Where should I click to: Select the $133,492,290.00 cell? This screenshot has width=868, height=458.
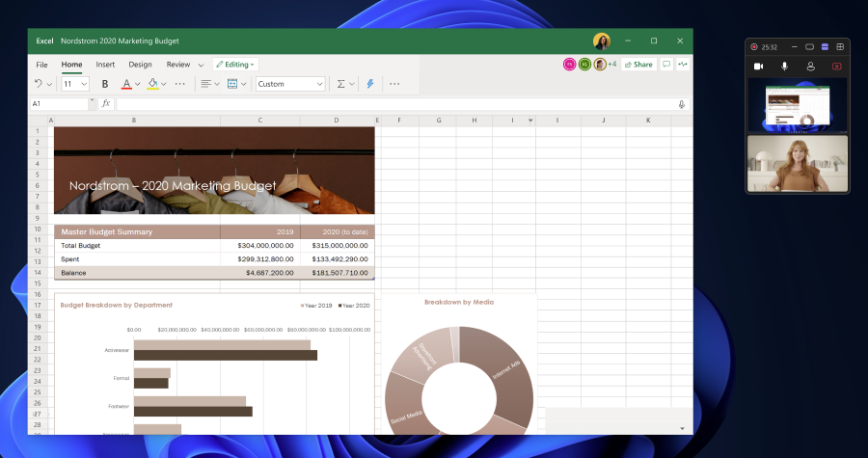click(338, 258)
